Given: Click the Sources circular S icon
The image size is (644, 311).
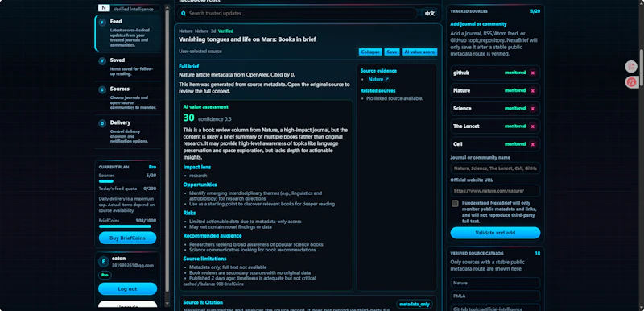Looking at the screenshot, I should (102, 90).
